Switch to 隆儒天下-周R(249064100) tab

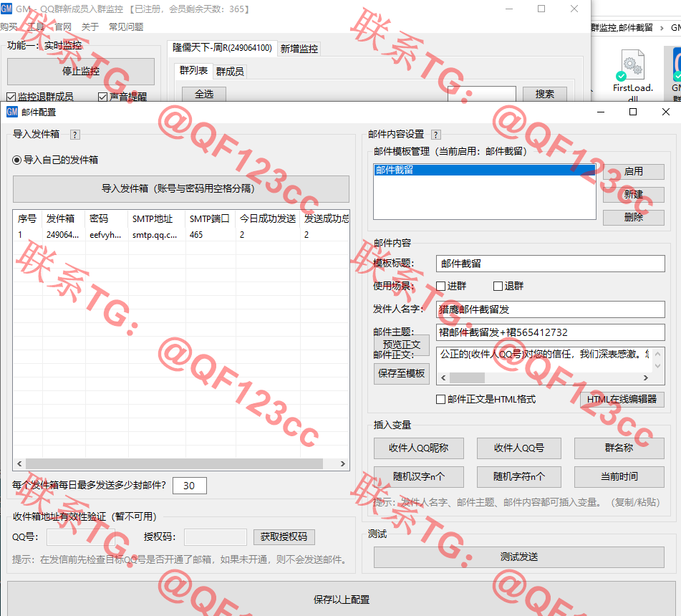click(223, 47)
